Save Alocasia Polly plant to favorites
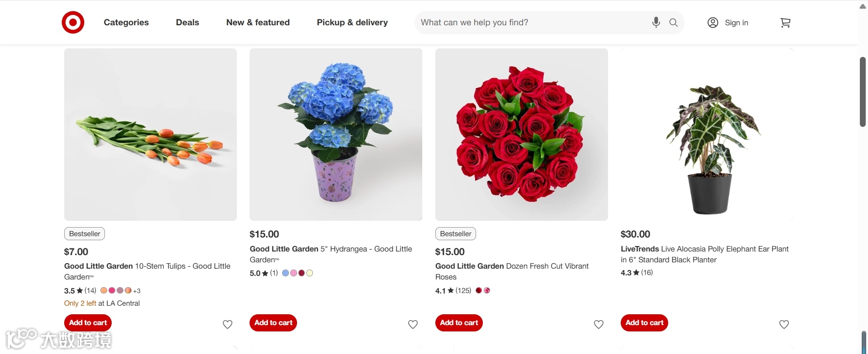868x354 pixels. 784,324
